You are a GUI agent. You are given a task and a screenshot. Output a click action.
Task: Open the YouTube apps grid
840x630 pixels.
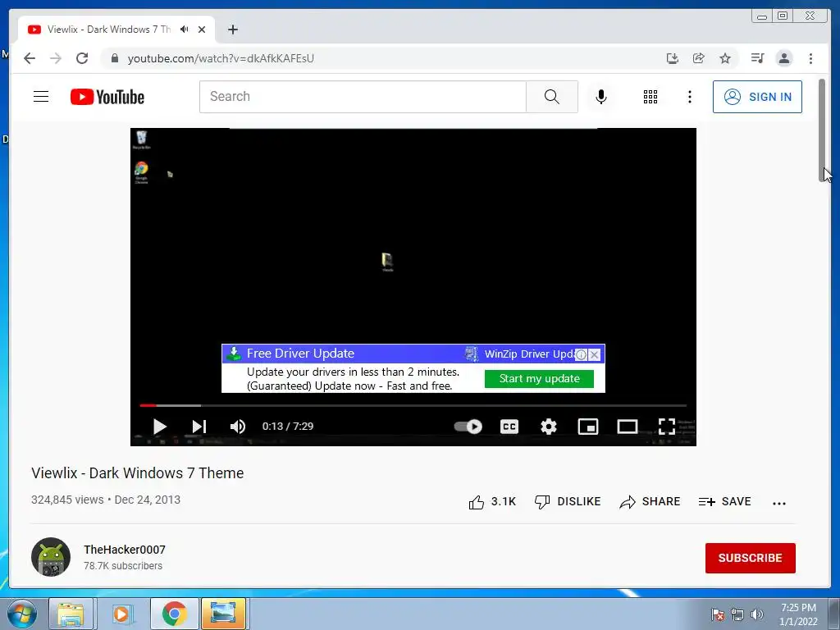coord(651,97)
